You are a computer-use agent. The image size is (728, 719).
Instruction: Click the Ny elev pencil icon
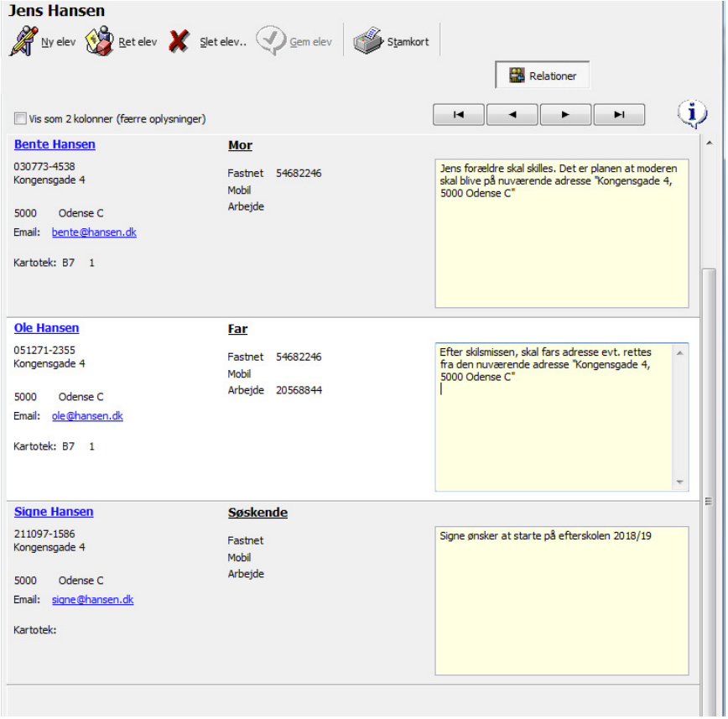click(23, 41)
